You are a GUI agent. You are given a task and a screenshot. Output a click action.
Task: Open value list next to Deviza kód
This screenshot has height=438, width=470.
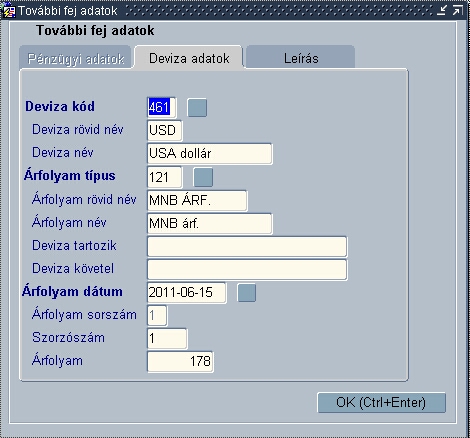pos(197,108)
